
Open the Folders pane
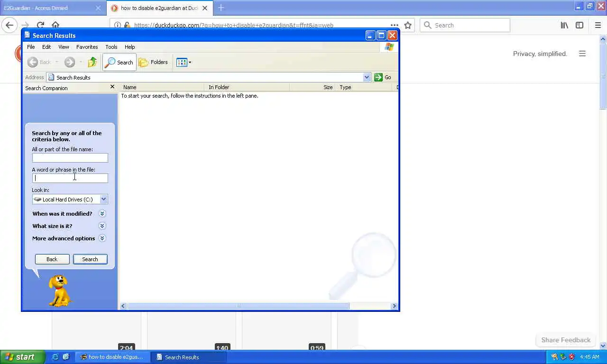[x=153, y=62]
